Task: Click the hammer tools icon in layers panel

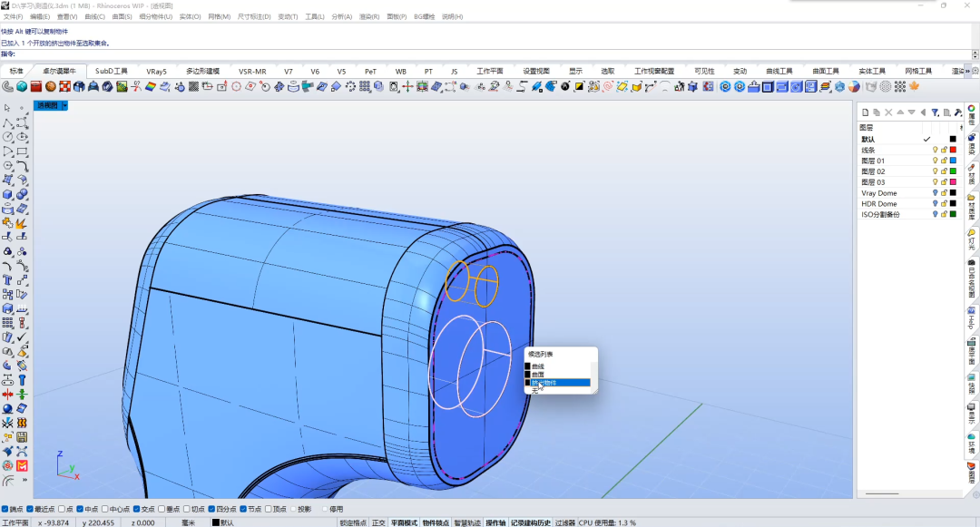Action: click(x=958, y=112)
